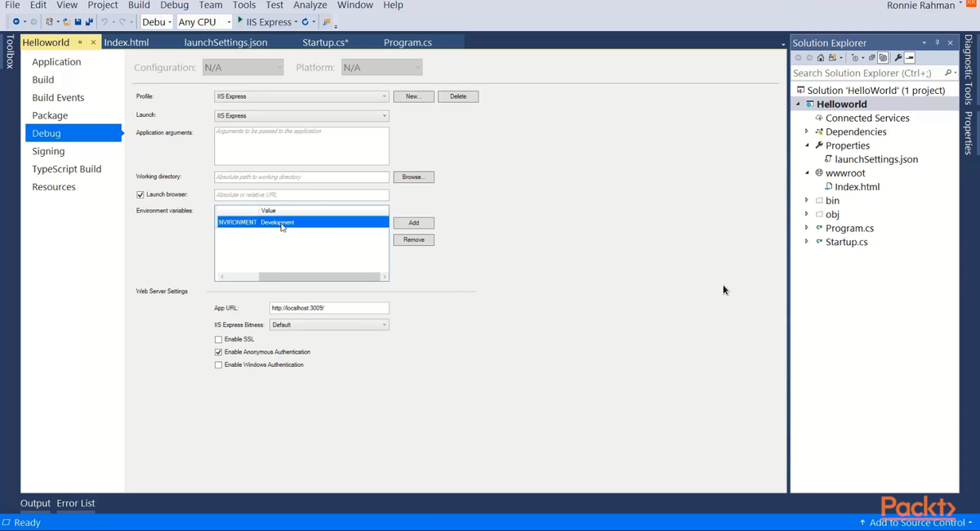Expand the bin folder node
The image size is (980, 531).
click(x=806, y=200)
